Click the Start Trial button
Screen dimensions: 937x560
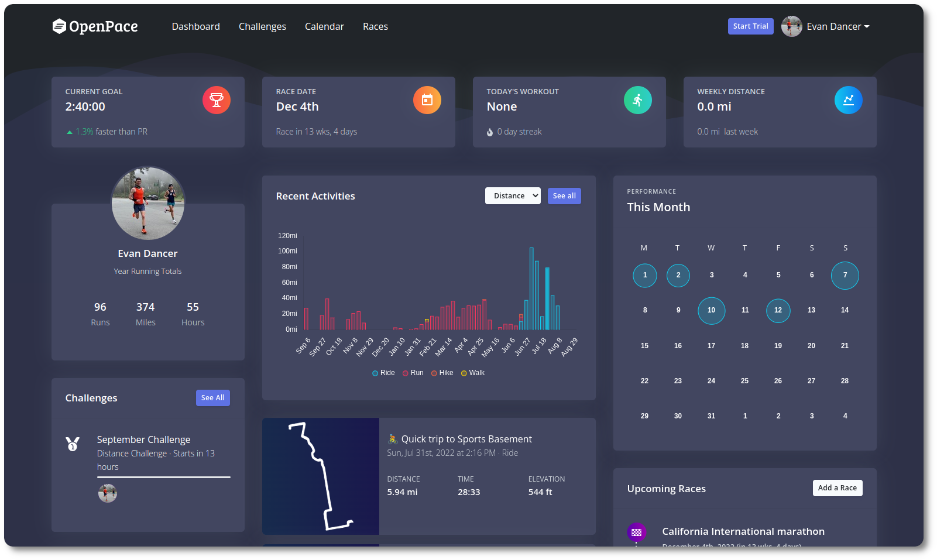pyautogui.click(x=751, y=26)
